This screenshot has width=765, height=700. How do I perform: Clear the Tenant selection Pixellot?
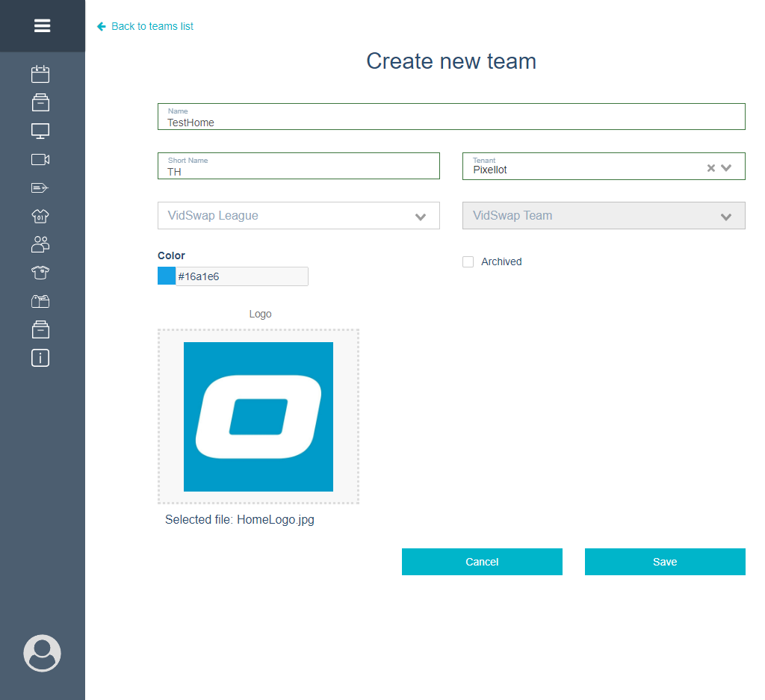click(x=711, y=168)
